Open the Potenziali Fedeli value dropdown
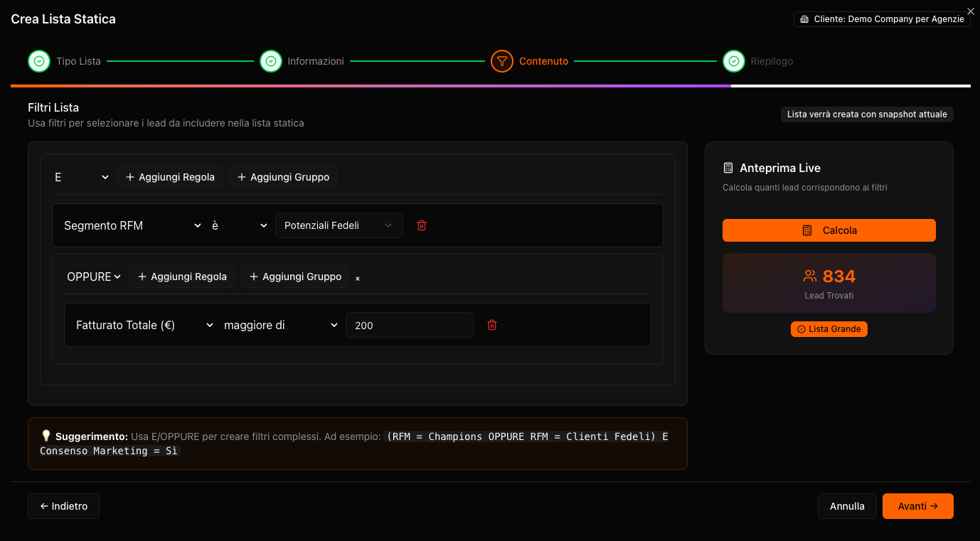The image size is (980, 541). tap(339, 225)
